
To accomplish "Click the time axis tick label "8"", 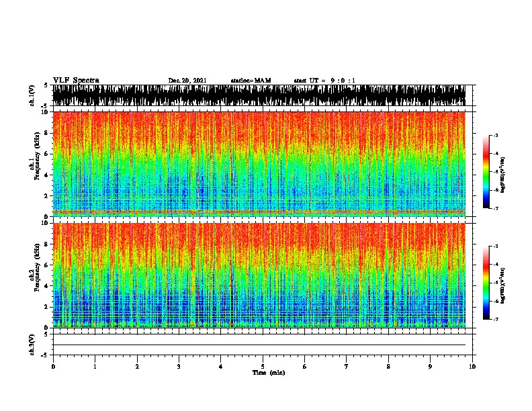I will click(x=388, y=367).
